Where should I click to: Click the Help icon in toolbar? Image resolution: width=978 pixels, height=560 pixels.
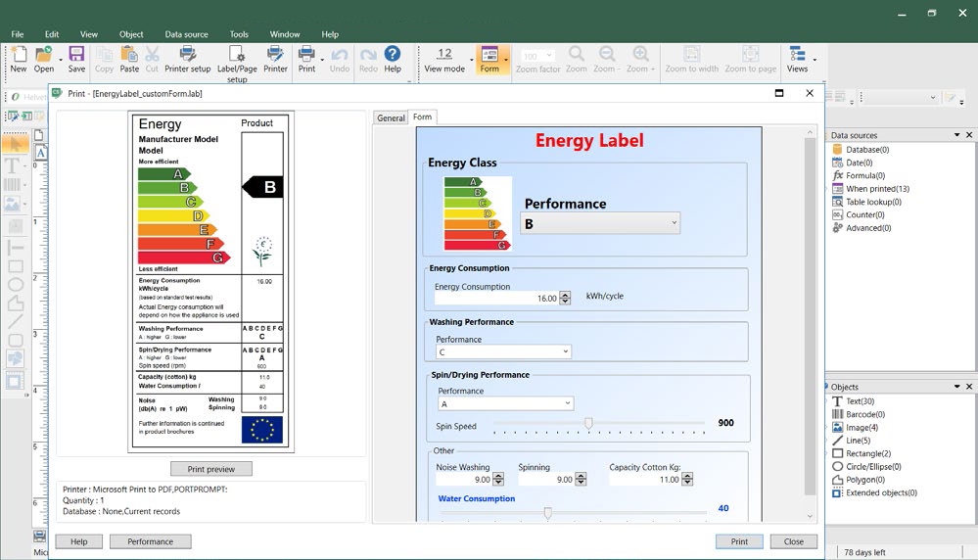coord(393,59)
